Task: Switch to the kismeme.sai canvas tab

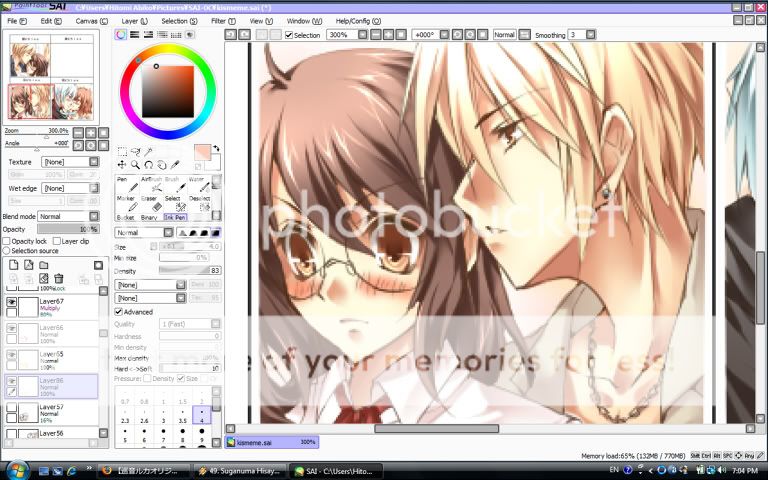Action: click(x=272, y=442)
